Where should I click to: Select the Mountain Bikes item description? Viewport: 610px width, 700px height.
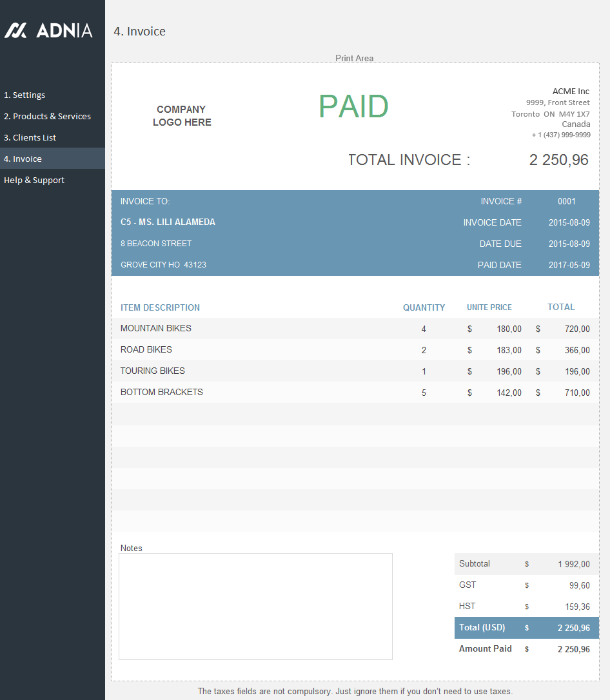[x=156, y=328]
